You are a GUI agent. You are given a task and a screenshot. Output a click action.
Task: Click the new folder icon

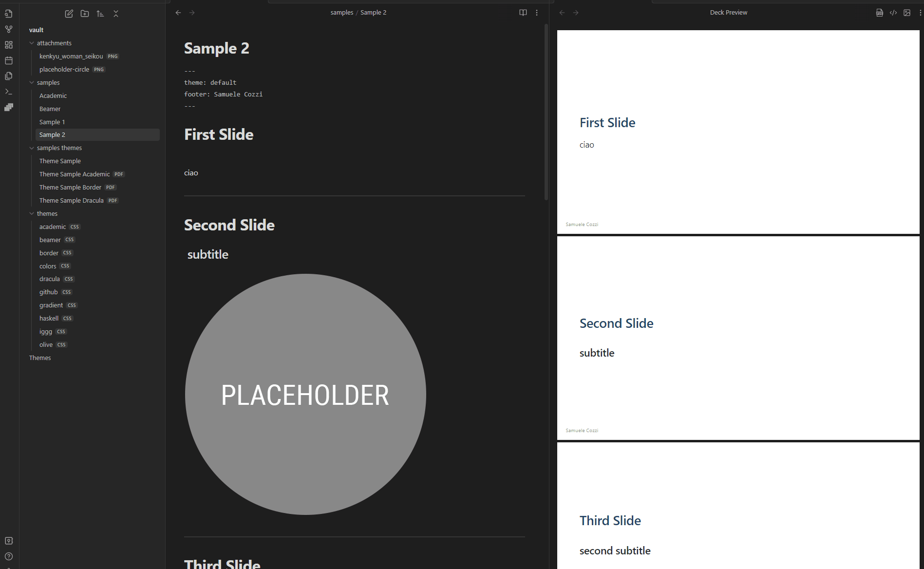(85, 14)
